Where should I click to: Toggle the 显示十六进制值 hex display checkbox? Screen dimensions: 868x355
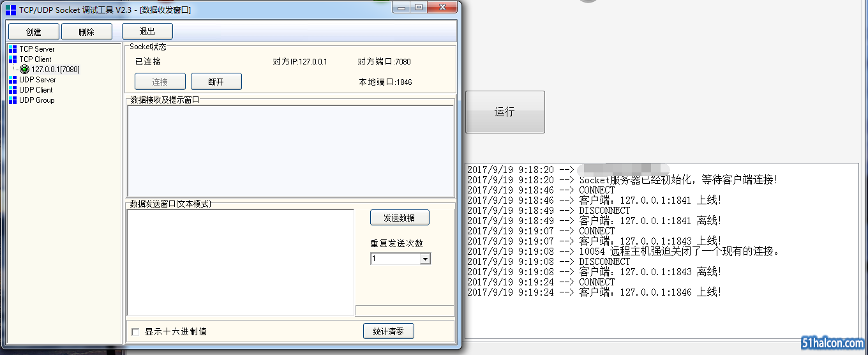[135, 332]
